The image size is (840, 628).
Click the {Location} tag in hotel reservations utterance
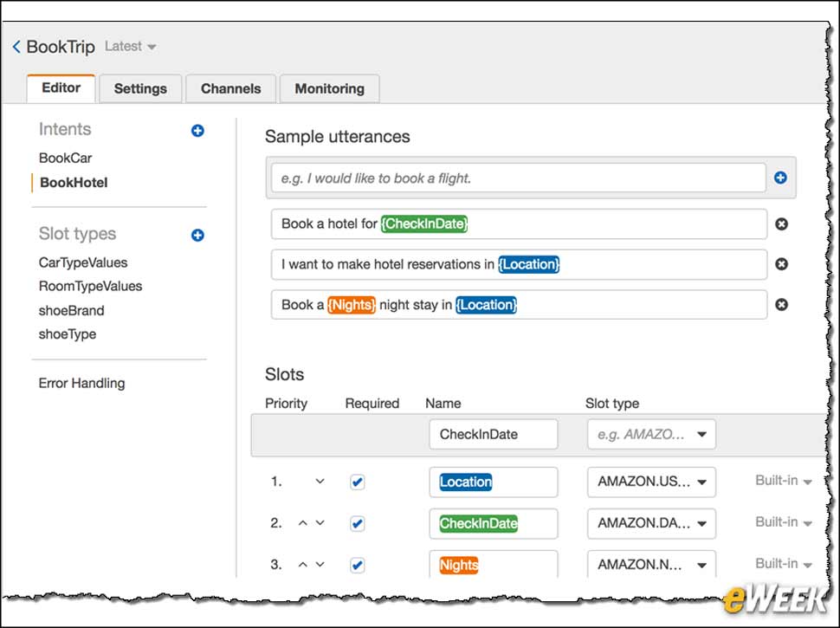[x=529, y=264]
